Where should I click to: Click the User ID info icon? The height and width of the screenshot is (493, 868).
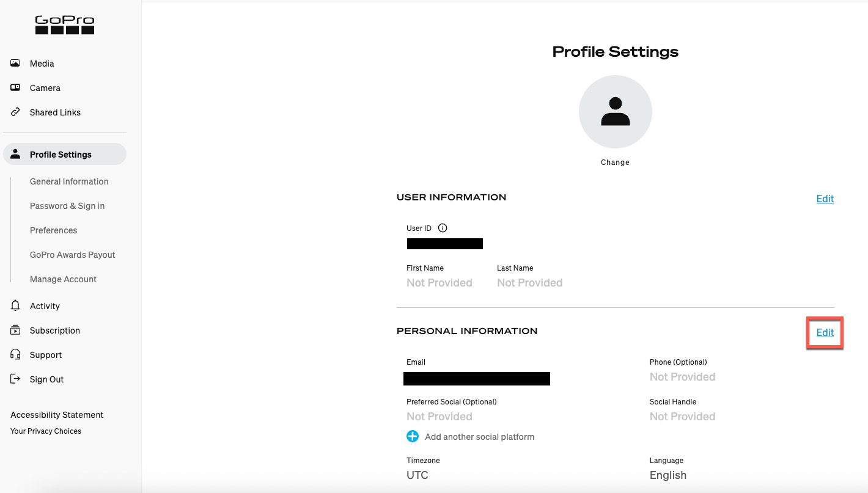[443, 228]
